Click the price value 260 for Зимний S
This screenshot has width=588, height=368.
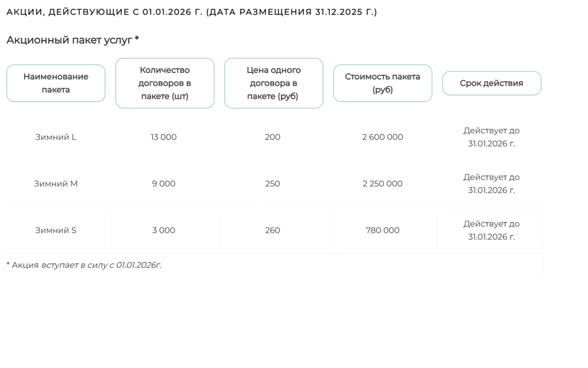[273, 231]
